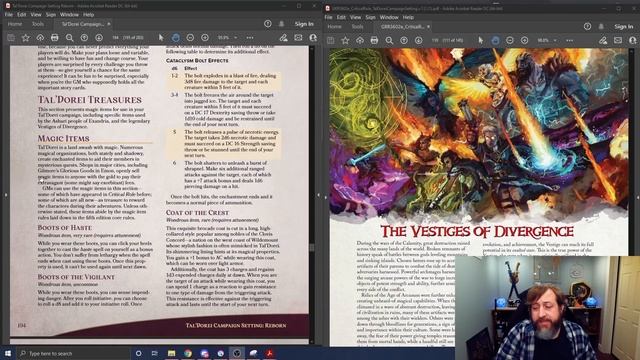Image resolution: width=640 pixels, height=360 pixels.
Task: Switch to Tools tab in right Acrobat window
Action: point(358,27)
